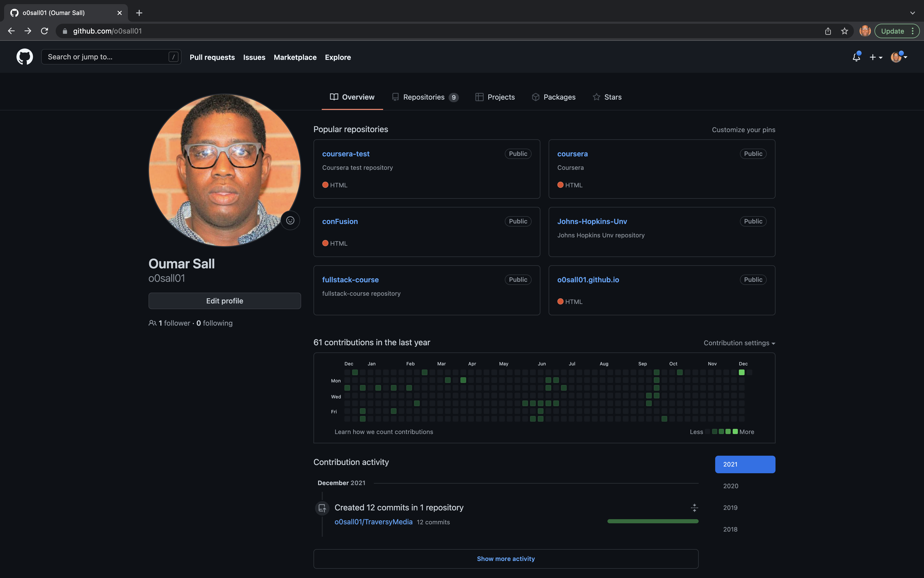924x578 pixels.
Task: Open the notifications bell
Action: pos(856,57)
